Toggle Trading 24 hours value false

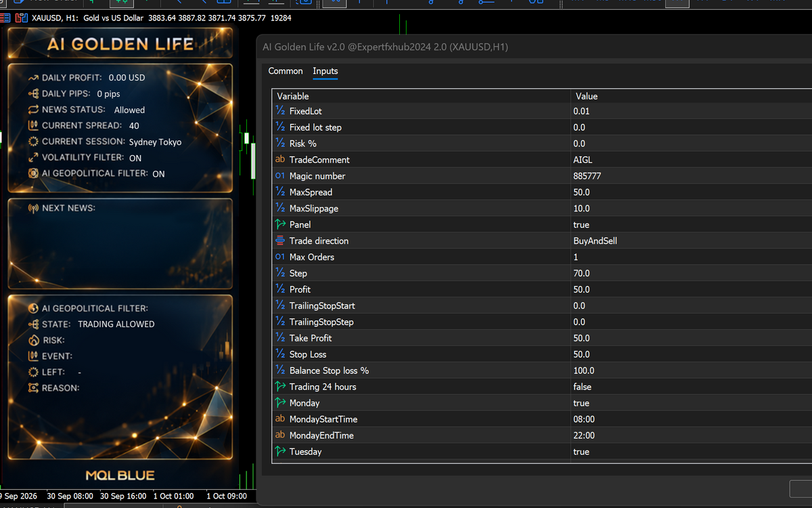click(582, 387)
